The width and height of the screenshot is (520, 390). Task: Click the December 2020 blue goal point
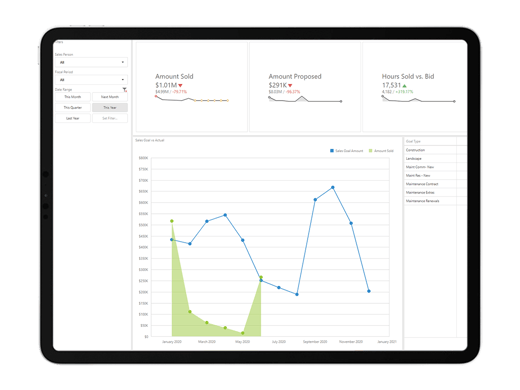369,291
